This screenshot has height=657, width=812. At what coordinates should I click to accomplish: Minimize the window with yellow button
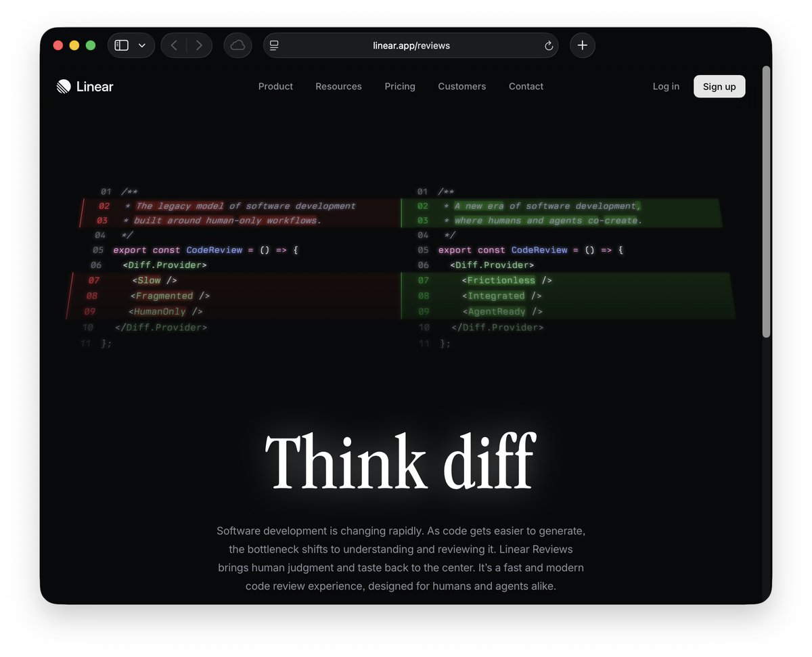(74, 45)
